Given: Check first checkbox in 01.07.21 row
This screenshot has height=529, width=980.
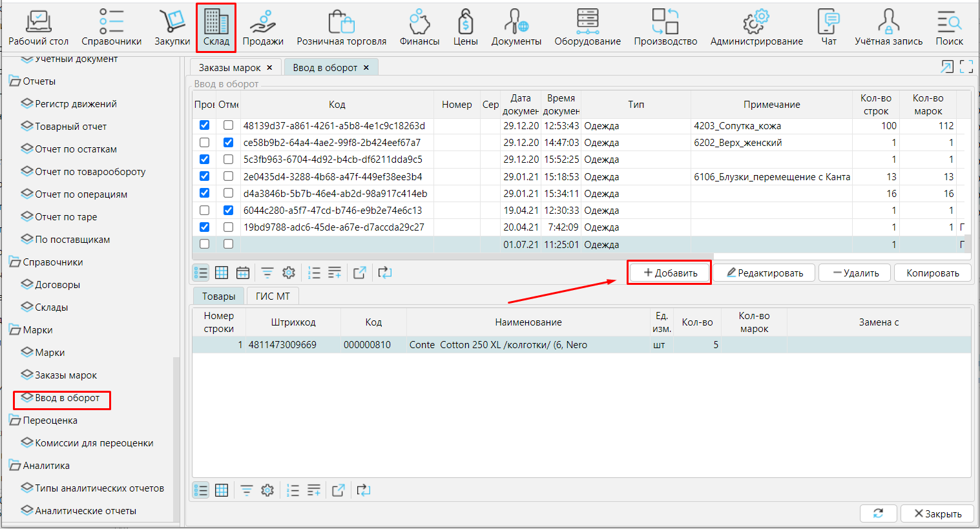Looking at the screenshot, I should 205,244.
